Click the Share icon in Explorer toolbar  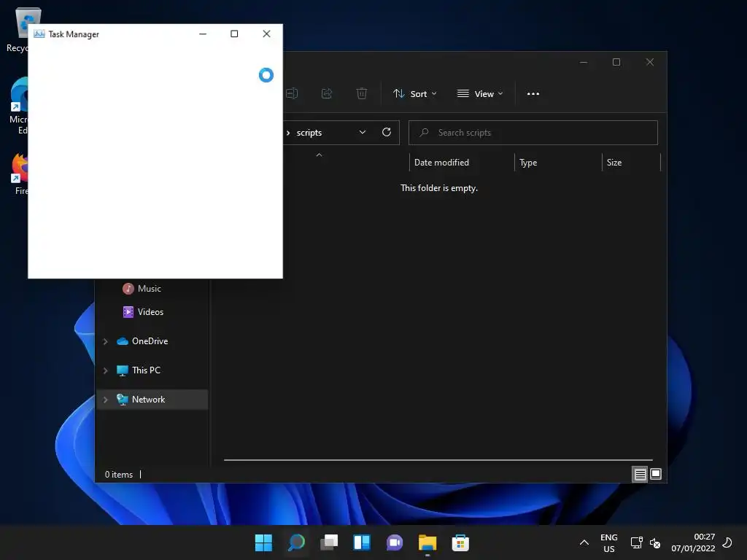(327, 93)
